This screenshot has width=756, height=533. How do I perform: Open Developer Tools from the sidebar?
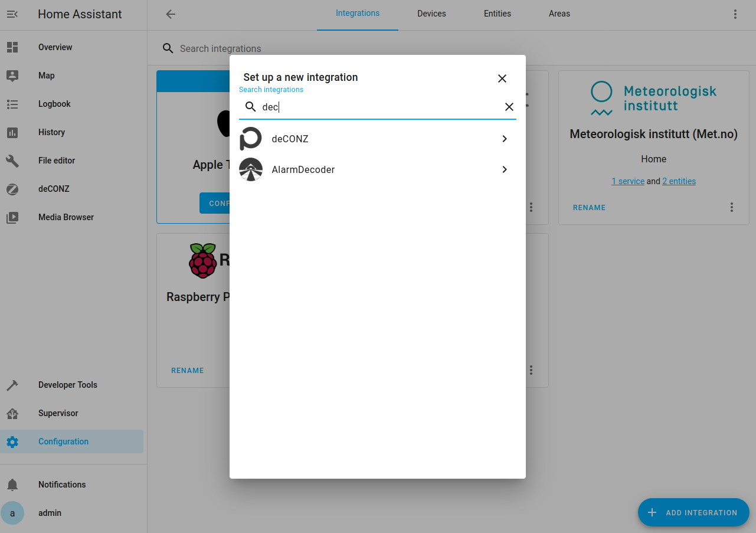pos(67,385)
